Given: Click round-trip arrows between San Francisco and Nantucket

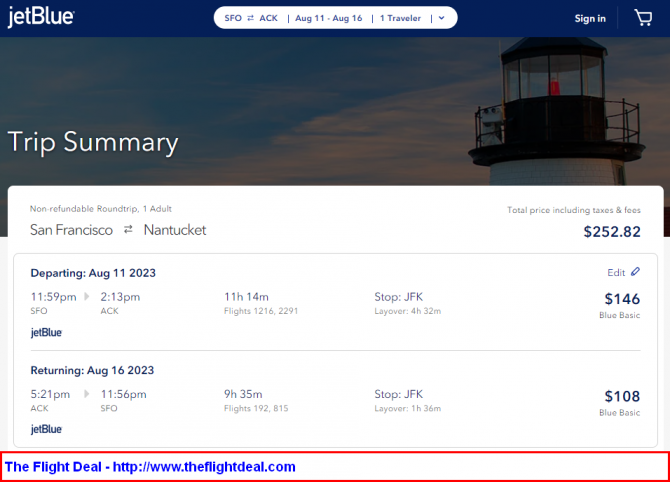Looking at the screenshot, I should click(128, 230).
